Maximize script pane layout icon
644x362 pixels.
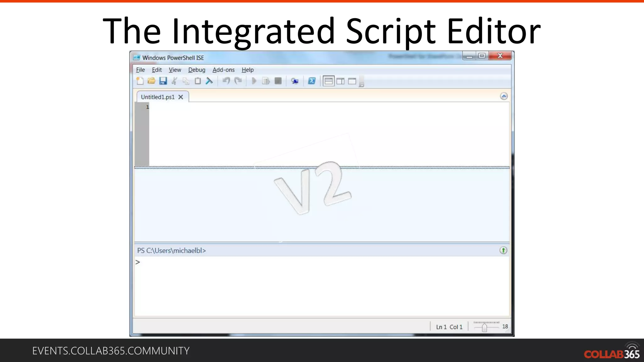(352, 81)
